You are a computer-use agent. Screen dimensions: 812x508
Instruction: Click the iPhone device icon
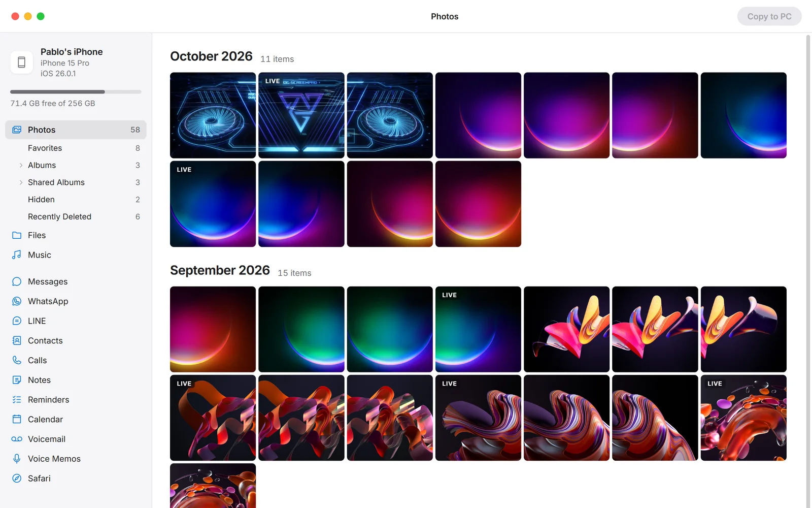tap(22, 62)
